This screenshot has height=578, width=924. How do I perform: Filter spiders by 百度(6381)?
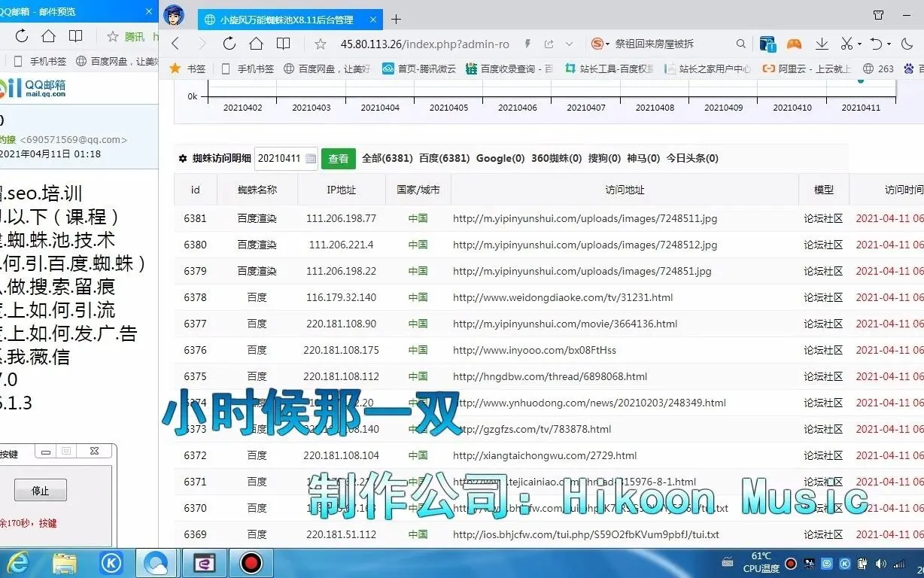(x=444, y=159)
